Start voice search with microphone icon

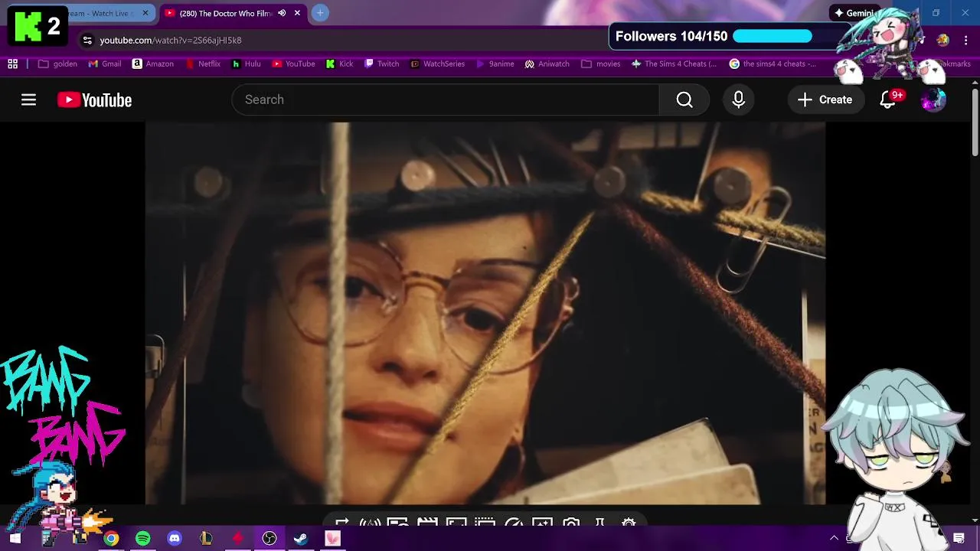pyautogui.click(x=739, y=99)
